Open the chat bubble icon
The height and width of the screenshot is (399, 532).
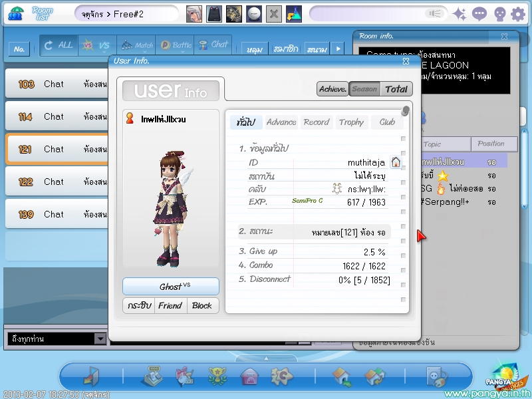point(479,14)
